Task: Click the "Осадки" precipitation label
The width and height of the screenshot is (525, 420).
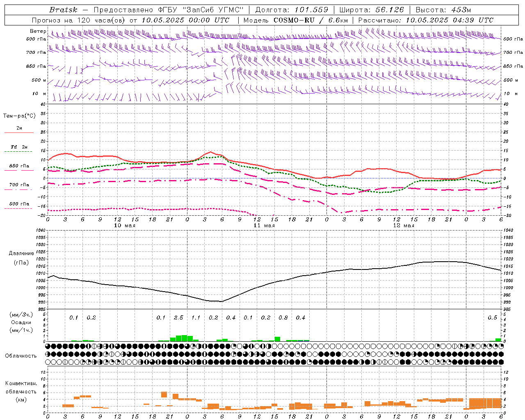Action: pos(21,322)
